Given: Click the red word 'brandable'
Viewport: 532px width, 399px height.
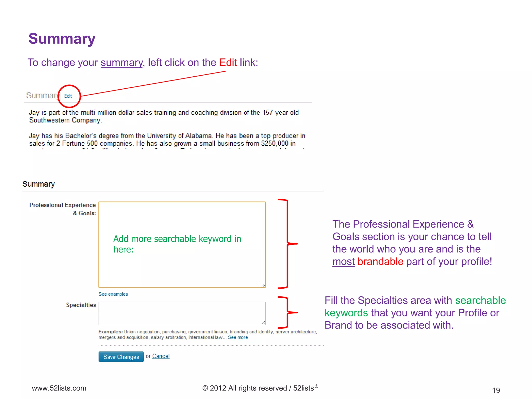Looking at the screenshot, I should 380,262.
